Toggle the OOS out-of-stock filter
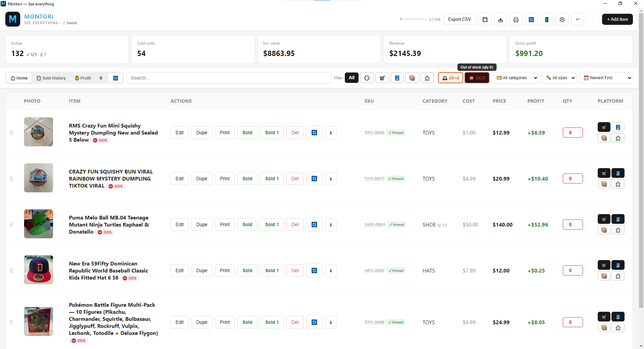644x349 pixels. pyautogui.click(x=477, y=78)
